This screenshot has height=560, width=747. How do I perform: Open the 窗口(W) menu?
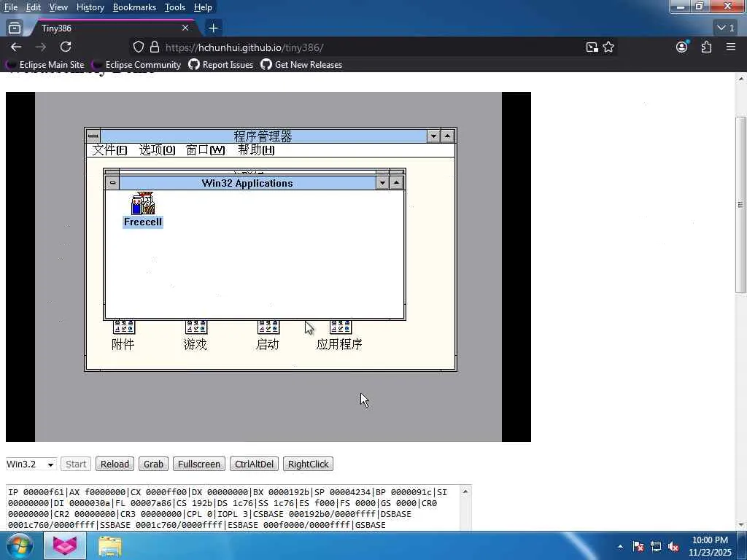point(205,150)
